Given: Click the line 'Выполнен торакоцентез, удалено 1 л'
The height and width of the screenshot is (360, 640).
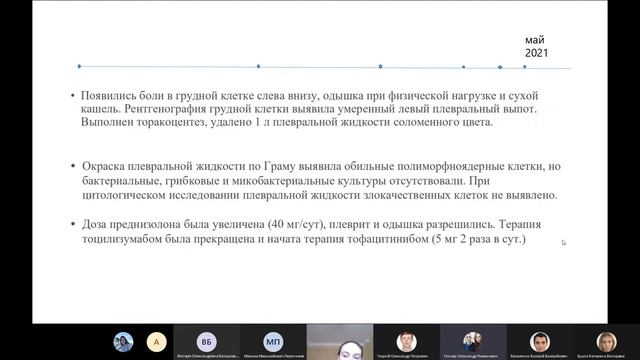Looking at the screenshot, I should tap(287, 122).
